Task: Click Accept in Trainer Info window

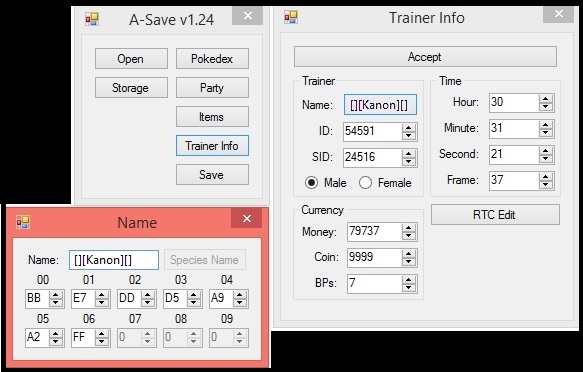Action: coord(425,56)
